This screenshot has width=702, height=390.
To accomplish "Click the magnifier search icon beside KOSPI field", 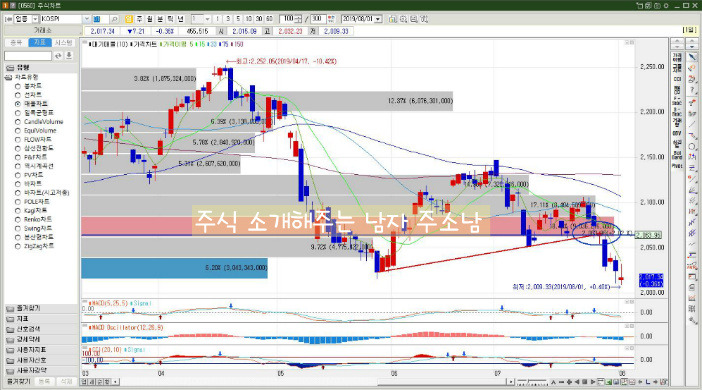I will (x=114, y=19).
